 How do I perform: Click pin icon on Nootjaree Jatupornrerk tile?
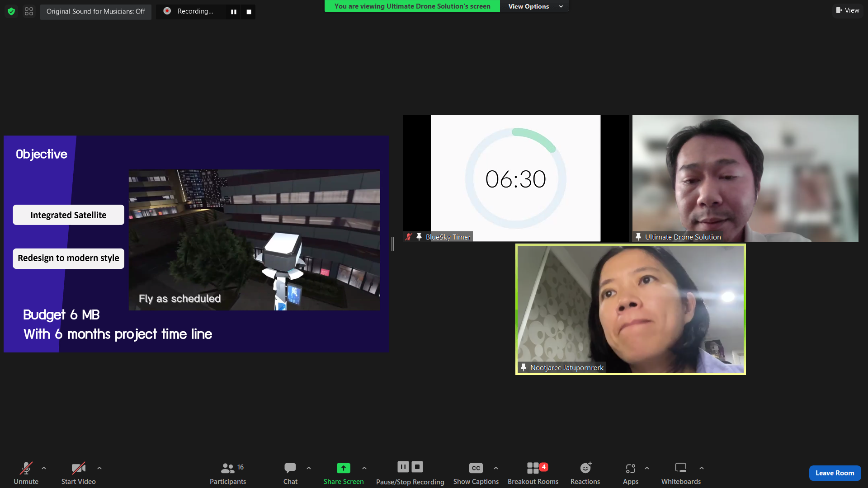524,367
